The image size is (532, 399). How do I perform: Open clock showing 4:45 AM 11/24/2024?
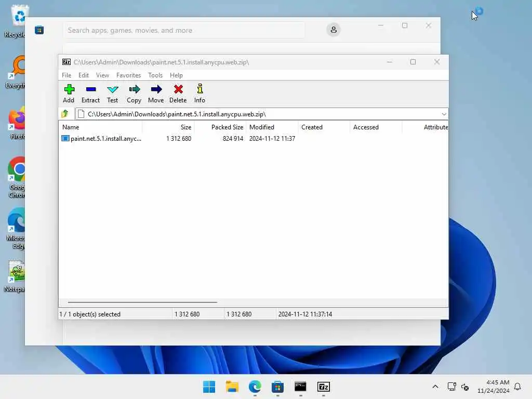click(494, 387)
